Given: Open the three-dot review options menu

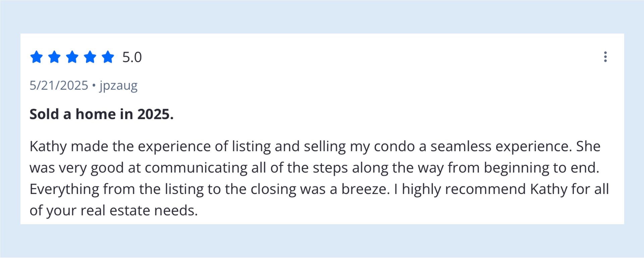Looking at the screenshot, I should tap(605, 57).
